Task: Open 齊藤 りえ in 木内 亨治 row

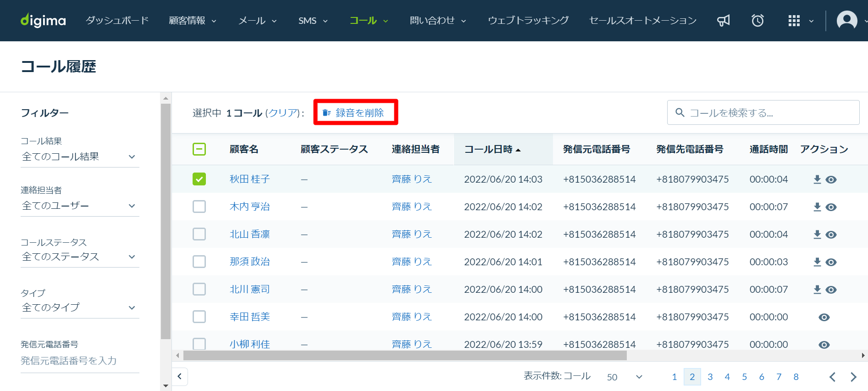Action: pyautogui.click(x=412, y=207)
